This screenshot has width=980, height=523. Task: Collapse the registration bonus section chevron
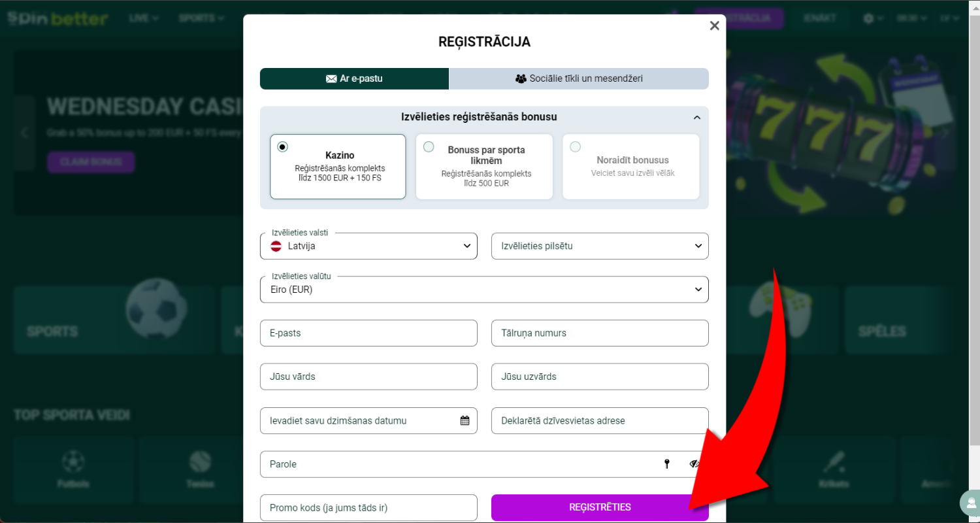pyautogui.click(x=697, y=118)
